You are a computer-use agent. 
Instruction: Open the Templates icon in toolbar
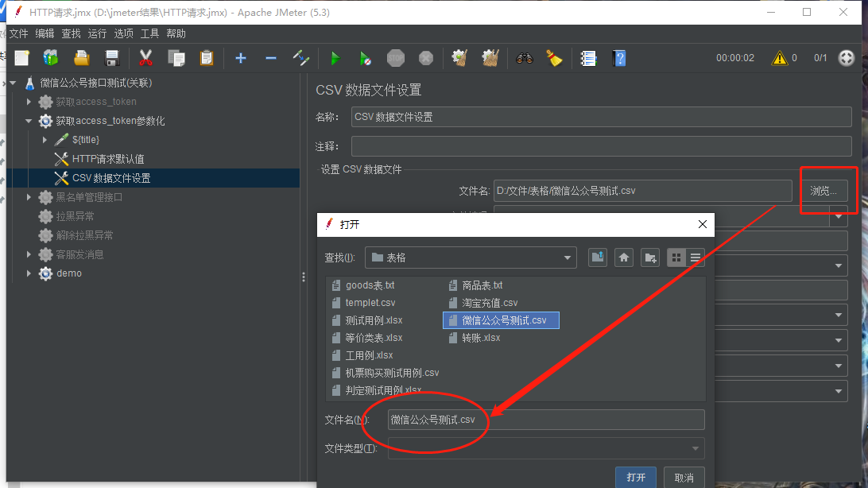click(51, 58)
